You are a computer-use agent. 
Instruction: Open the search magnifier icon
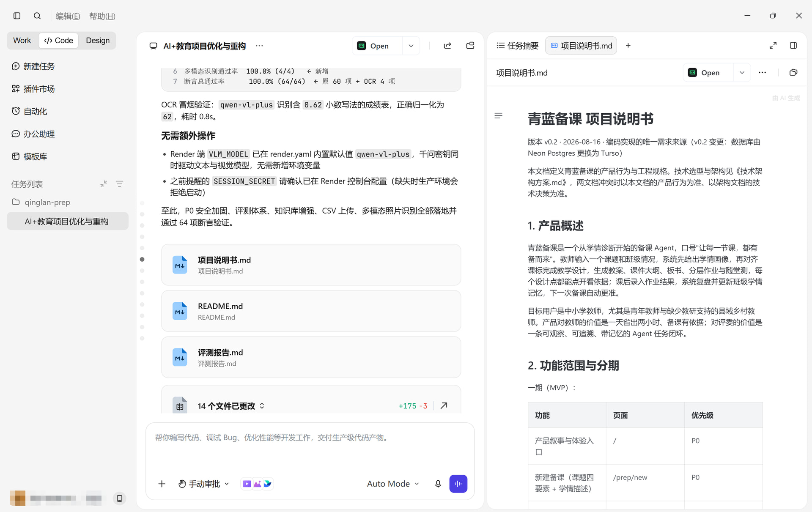[x=37, y=16]
